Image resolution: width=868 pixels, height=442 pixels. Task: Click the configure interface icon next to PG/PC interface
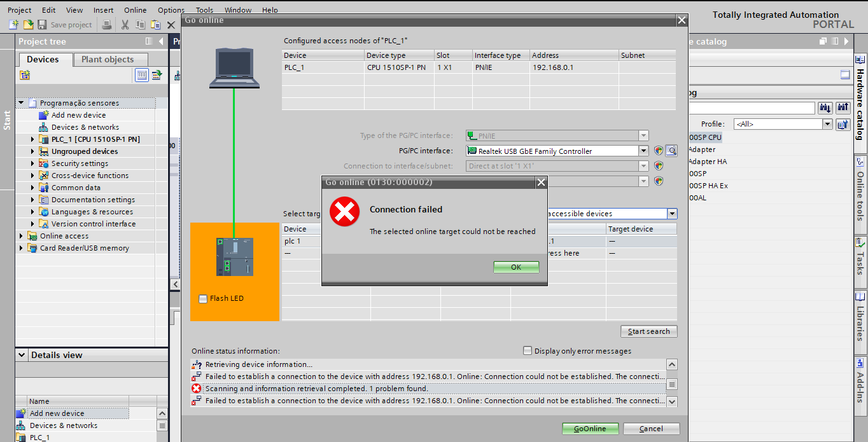coord(671,151)
